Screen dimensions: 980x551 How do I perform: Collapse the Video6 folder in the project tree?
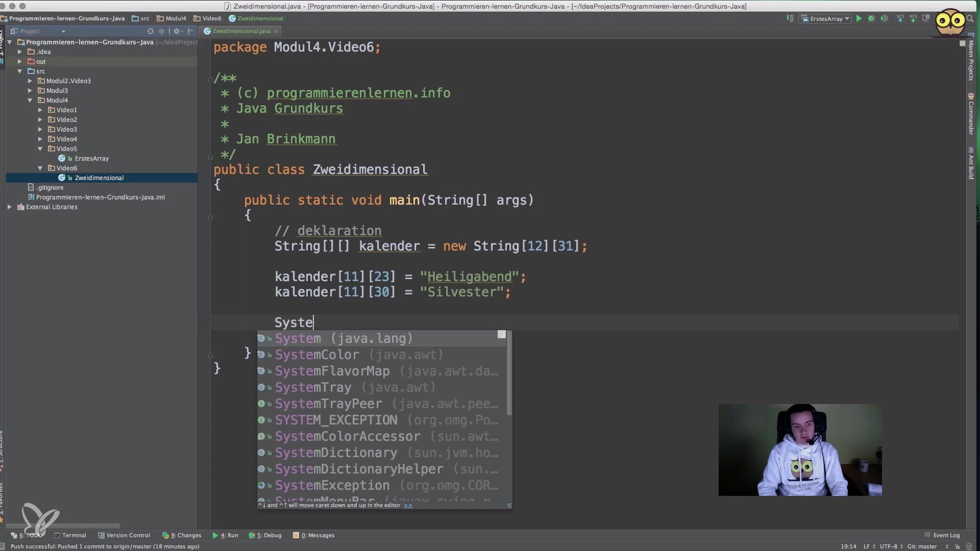click(x=40, y=168)
